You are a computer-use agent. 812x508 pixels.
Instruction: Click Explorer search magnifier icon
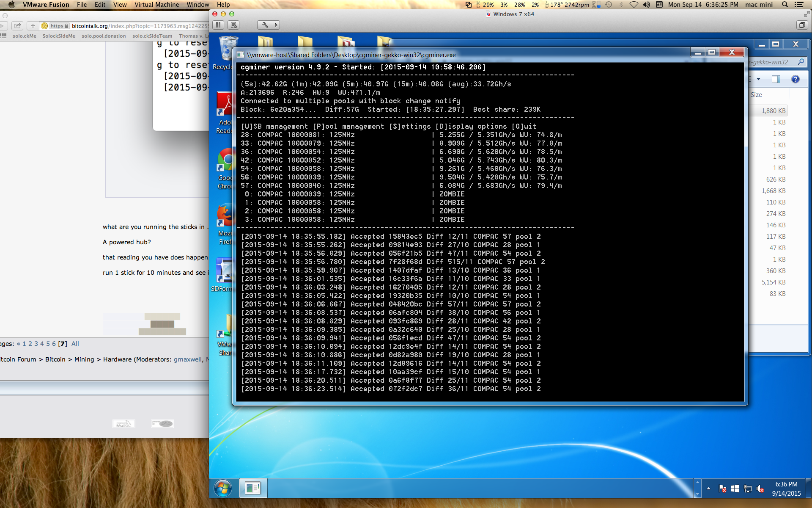click(x=801, y=62)
